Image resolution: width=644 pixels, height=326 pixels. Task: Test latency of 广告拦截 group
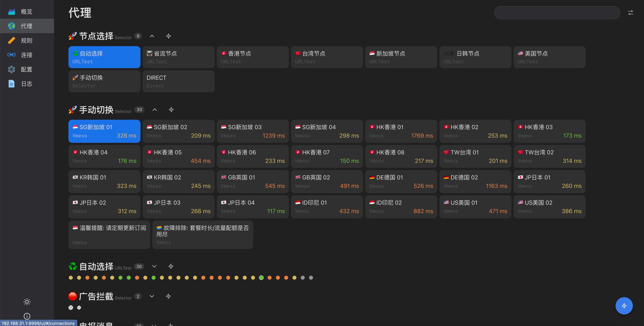click(x=168, y=296)
